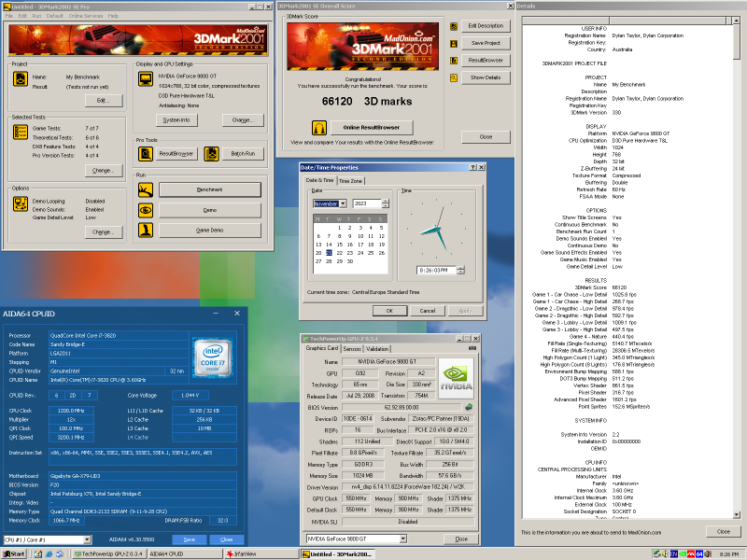
Task: Click the year field showing 2023
Action: tap(367, 203)
